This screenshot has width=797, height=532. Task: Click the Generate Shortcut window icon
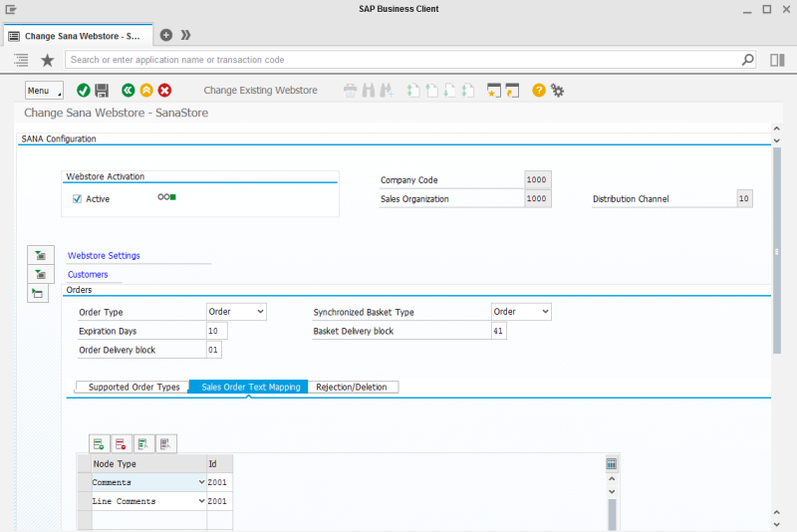[x=512, y=91]
